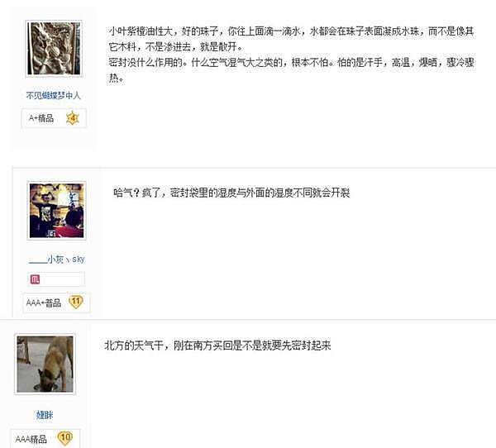Click the pink Scorpio zodiac icon
The image size is (496, 448).
tap(35, 279)
